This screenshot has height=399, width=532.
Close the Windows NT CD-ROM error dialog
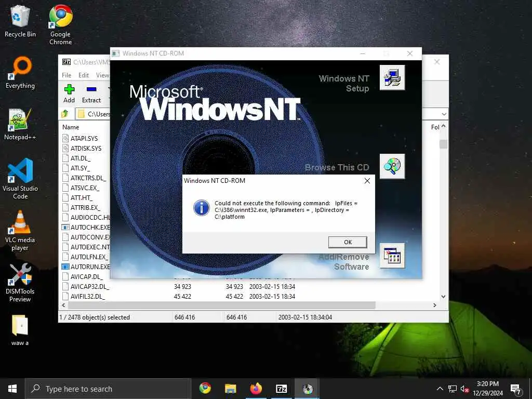[367, 181]
